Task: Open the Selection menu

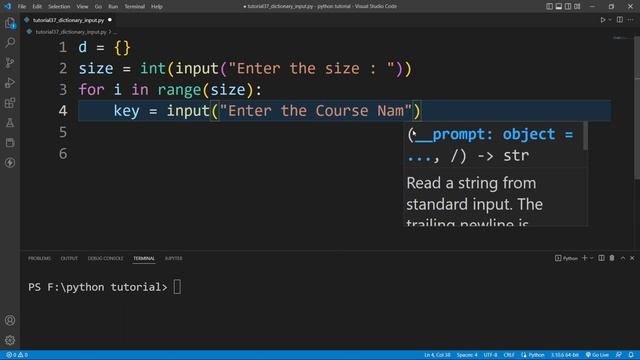Action: coord(59,7)
